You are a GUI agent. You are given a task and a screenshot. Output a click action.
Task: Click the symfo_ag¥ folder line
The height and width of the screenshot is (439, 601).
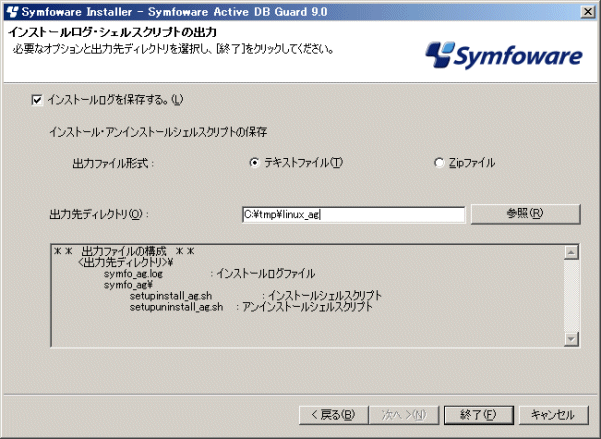(x=128, y=285)
